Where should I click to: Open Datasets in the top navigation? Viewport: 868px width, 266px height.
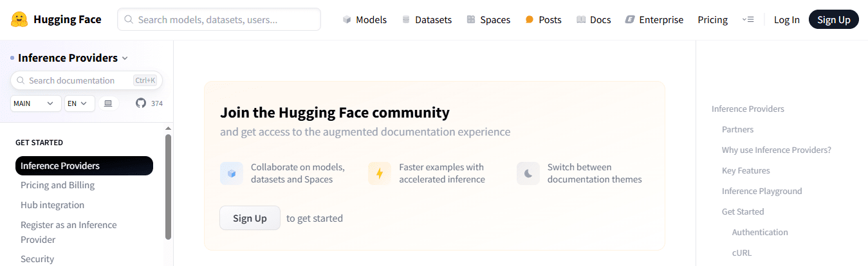point(427,19)
